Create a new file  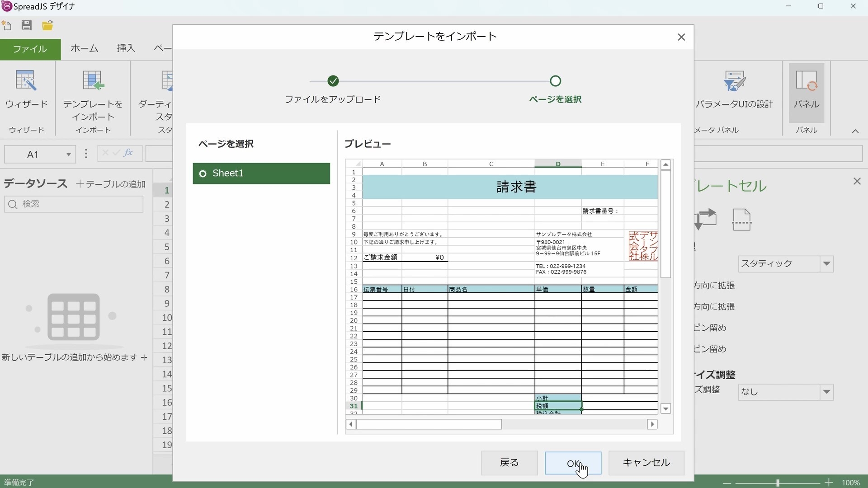click(x=7, y=26)
